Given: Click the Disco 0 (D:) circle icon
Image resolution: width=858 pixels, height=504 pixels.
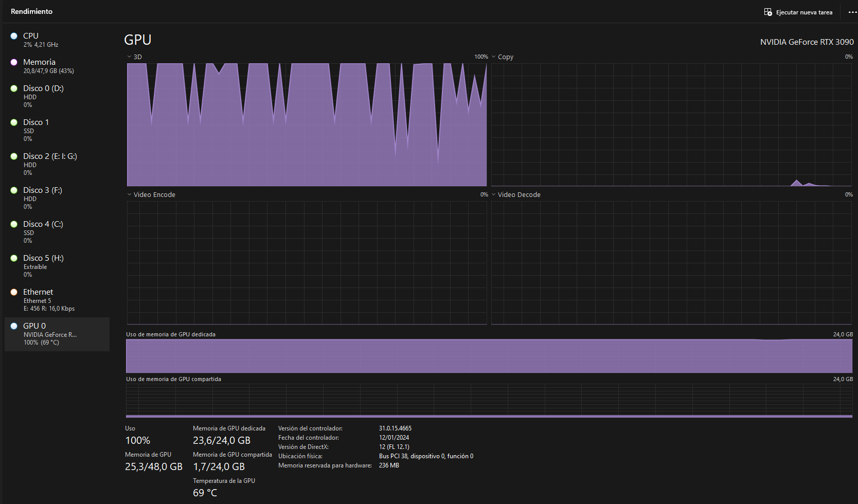Looking at the screenshot, I should (14, 88).
